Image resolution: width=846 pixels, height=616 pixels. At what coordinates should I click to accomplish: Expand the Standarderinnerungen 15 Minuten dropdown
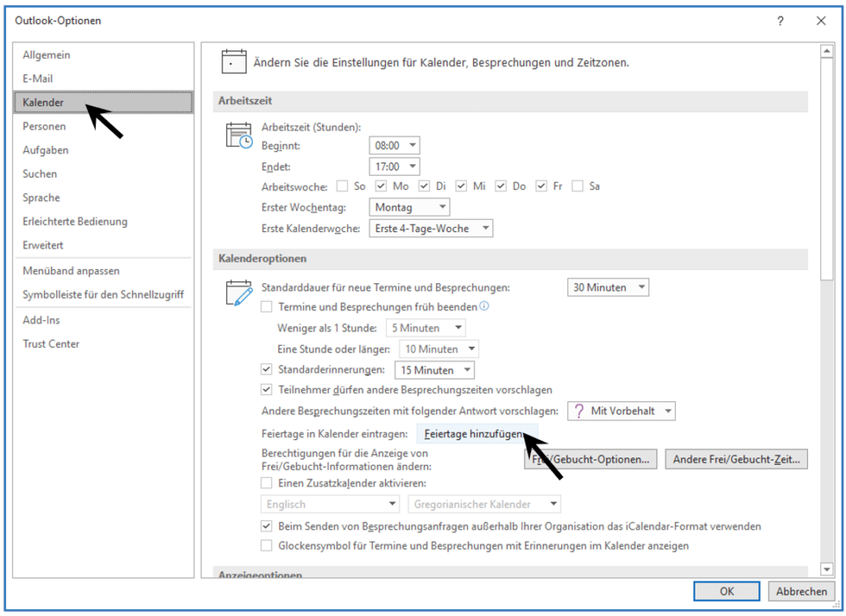click(435, 370)
